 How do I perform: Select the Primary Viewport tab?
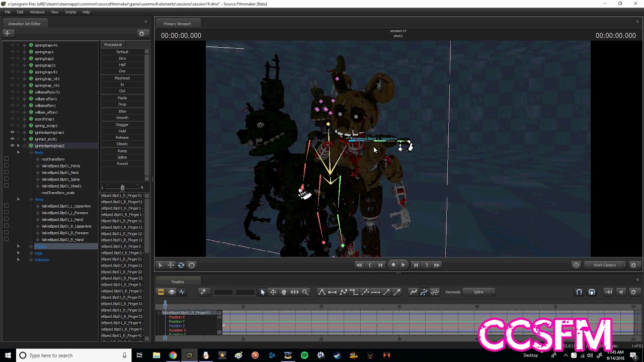click(177, 24)
